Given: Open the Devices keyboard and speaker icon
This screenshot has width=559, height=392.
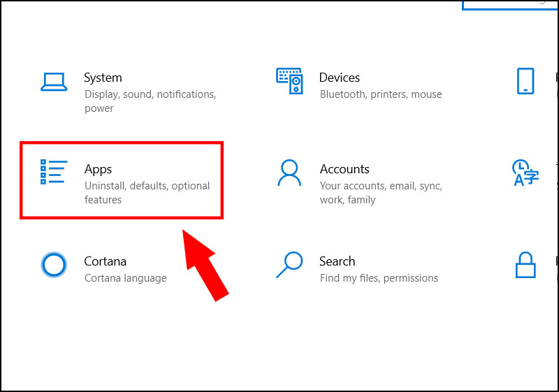Looking at the screenshot, I should (289, 81).
